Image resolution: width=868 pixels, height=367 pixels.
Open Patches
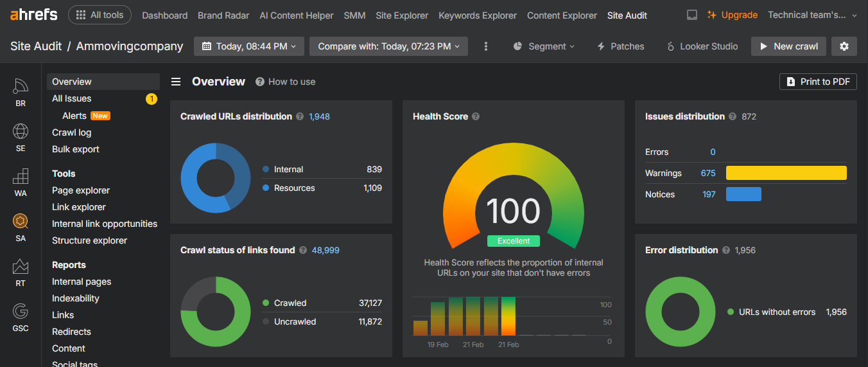620,46
